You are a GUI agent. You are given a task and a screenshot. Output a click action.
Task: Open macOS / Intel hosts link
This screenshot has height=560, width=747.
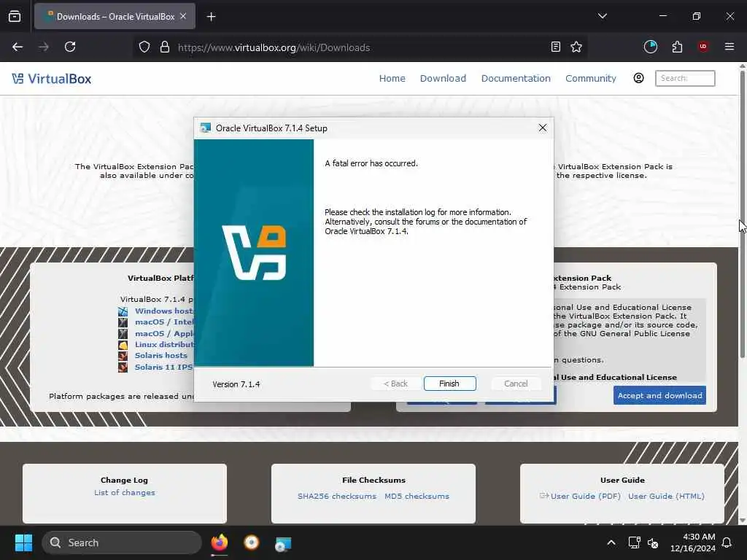(x=164, y=322)
